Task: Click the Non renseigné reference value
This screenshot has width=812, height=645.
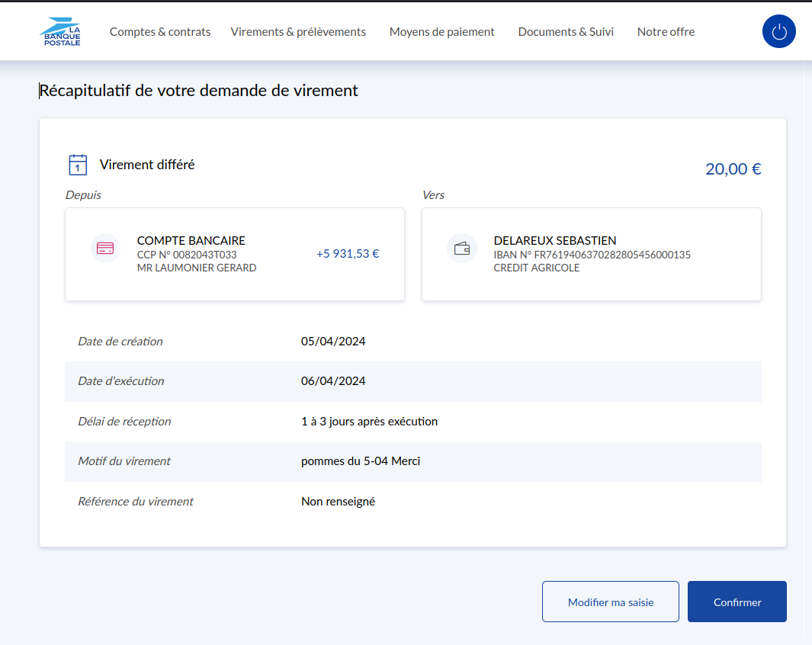Action: point(338,502)
